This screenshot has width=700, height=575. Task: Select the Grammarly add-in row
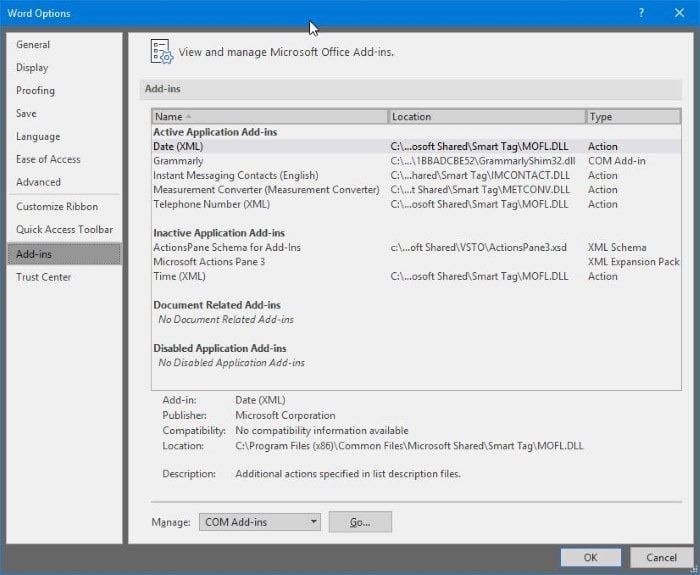(416, 161)
